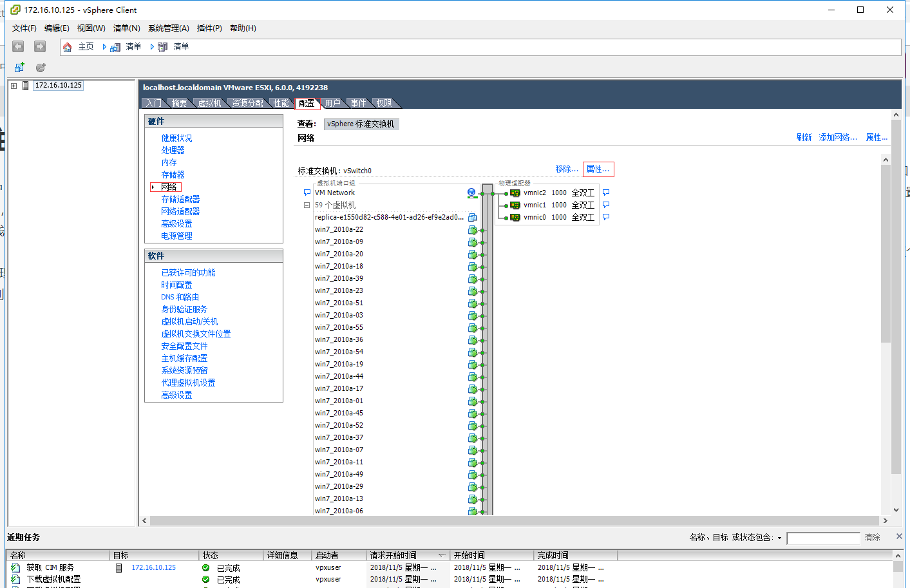Click the 主页 home icon

pyautogui.click(x=67, y=46)
